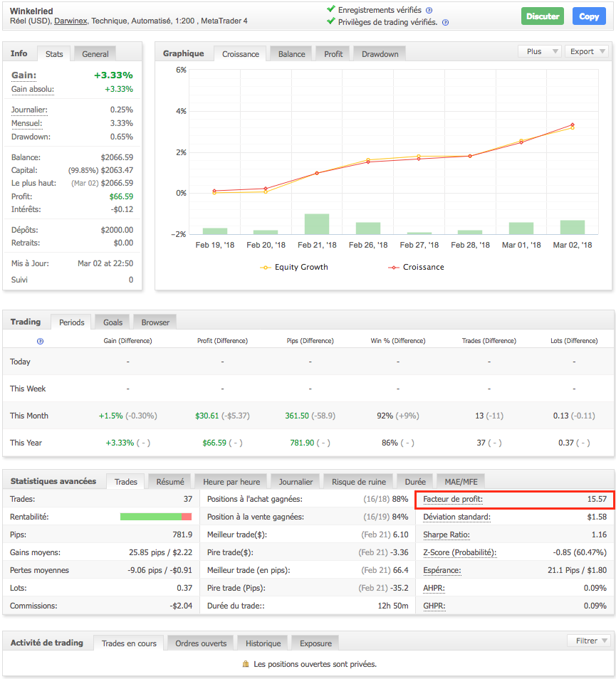Image resolution: width=616 pixels, height=679 pixels.
Task: Click the help icon in Trading periods header
Action: [41, 341]
